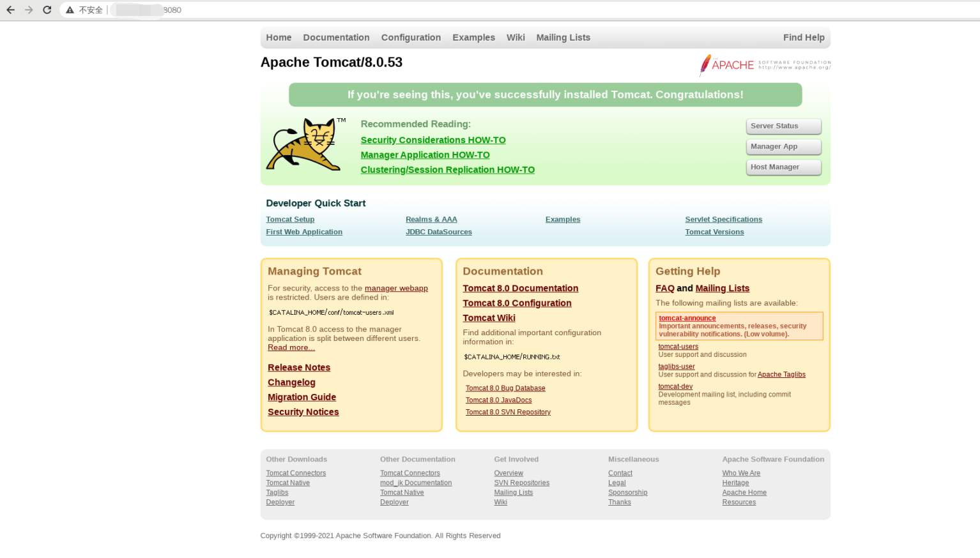Open Documentation in top navigation
This screenshot has height=558, width=980.
336,38
